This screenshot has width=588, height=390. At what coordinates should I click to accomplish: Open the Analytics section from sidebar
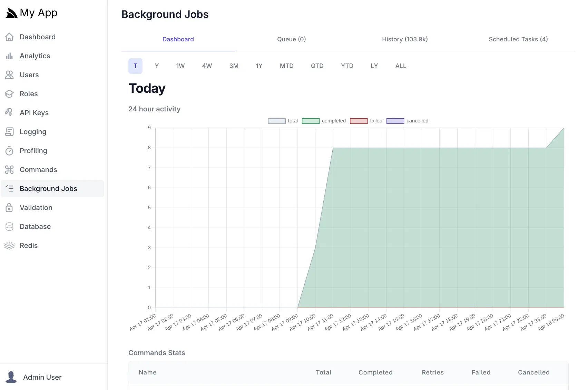point(35,56)
